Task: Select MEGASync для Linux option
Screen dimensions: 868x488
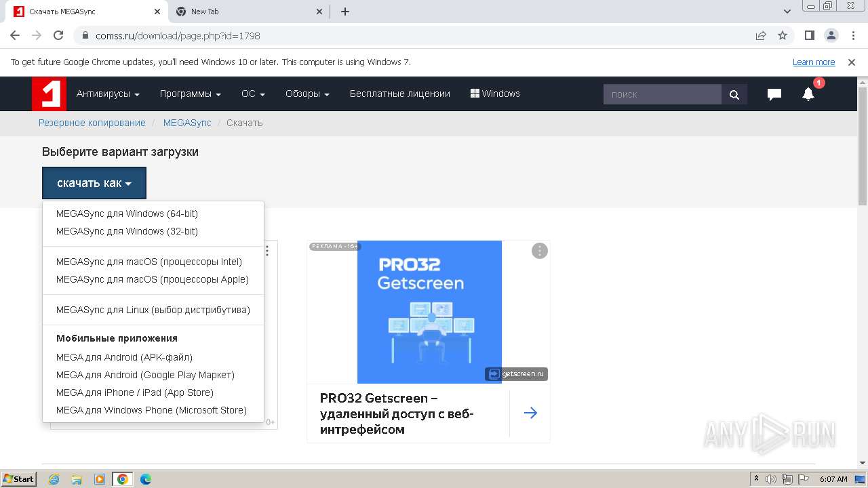Action: (x=153, y=310)
